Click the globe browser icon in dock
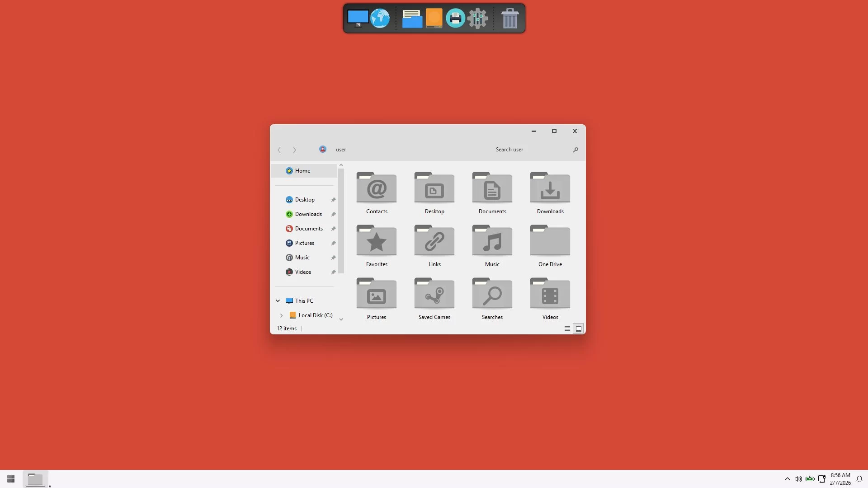Viewport: 868px width, 488px height. click(380, 19)
